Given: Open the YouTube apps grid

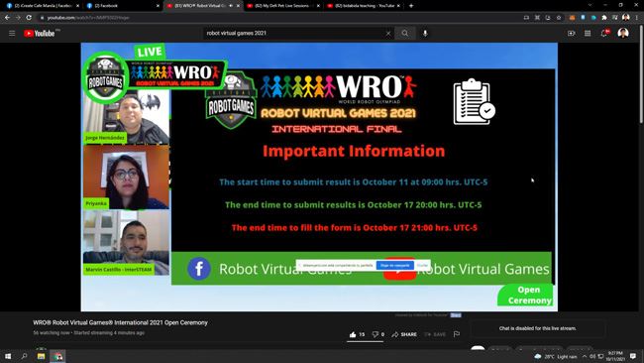Looking at the screenshot, I should (588, 34).
